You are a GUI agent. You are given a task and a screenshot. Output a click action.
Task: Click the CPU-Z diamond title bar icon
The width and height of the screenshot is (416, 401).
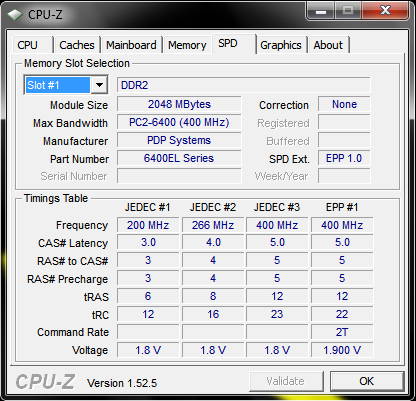15,15
